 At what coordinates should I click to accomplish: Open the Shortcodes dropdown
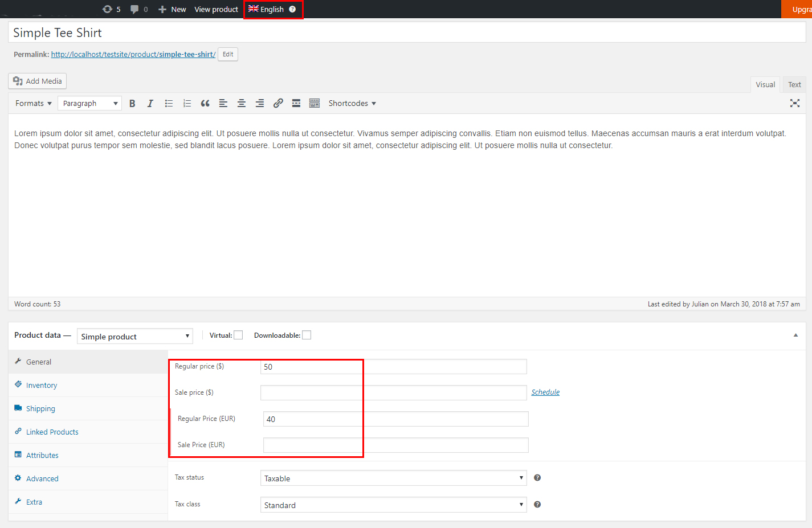(x=352, y=103)
